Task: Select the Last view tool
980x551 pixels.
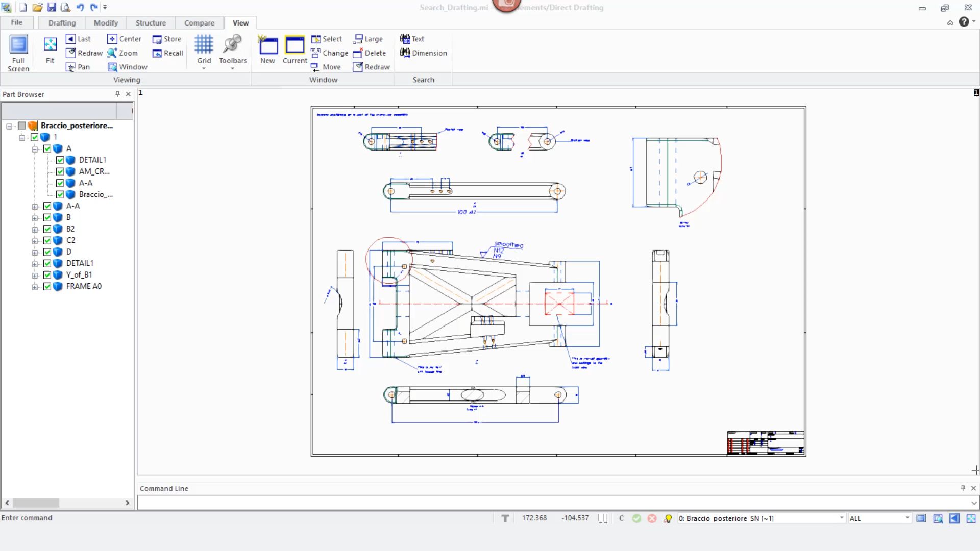Action: 79,39
